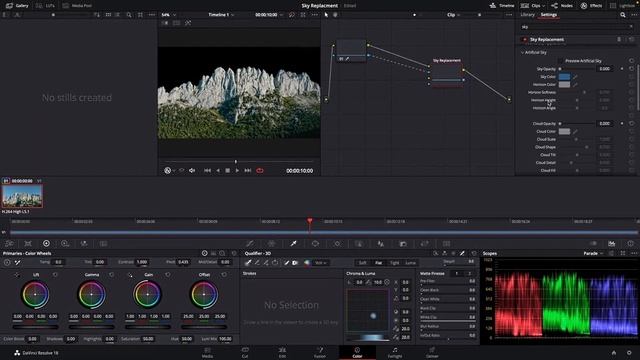Open the viewer zoom 54% dropdown
Image resolution: width=640 pixels, height=360 pixels.
click(168, 15)
